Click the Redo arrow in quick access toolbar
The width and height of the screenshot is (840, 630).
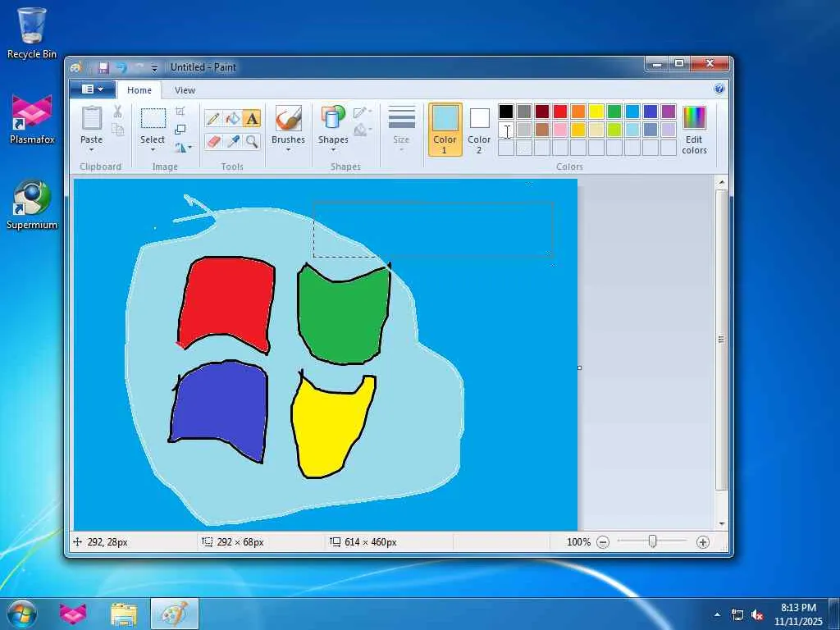pos(139,67)
